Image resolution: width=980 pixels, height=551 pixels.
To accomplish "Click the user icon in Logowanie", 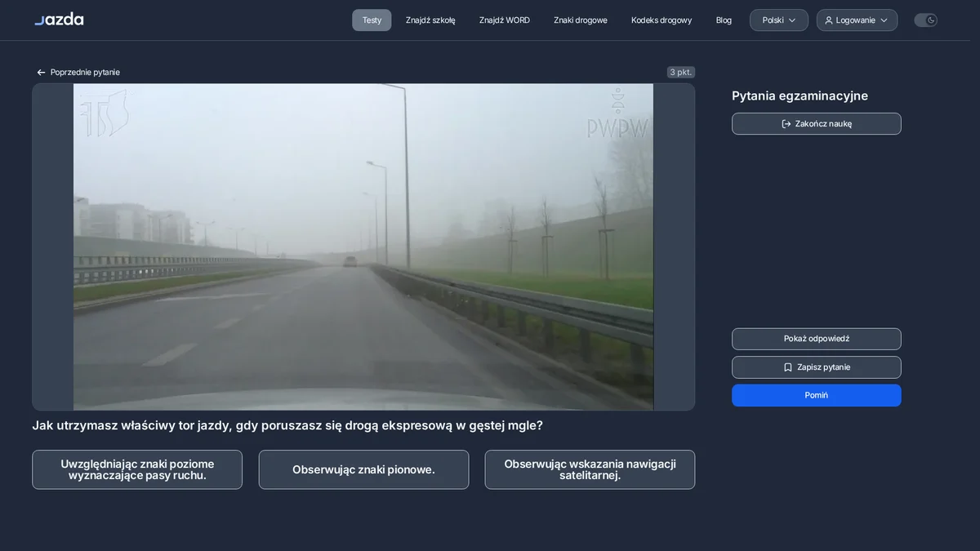I will click(829, 20).
